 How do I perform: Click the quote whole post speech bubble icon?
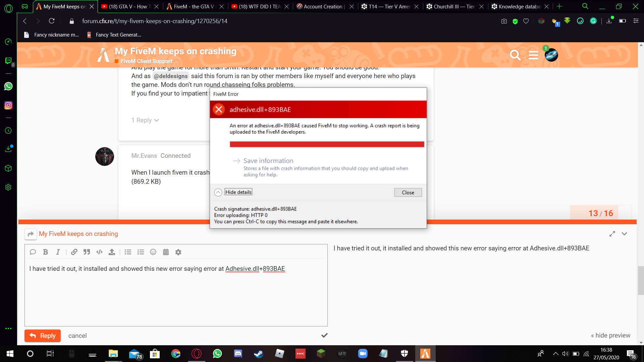[33, 252]
